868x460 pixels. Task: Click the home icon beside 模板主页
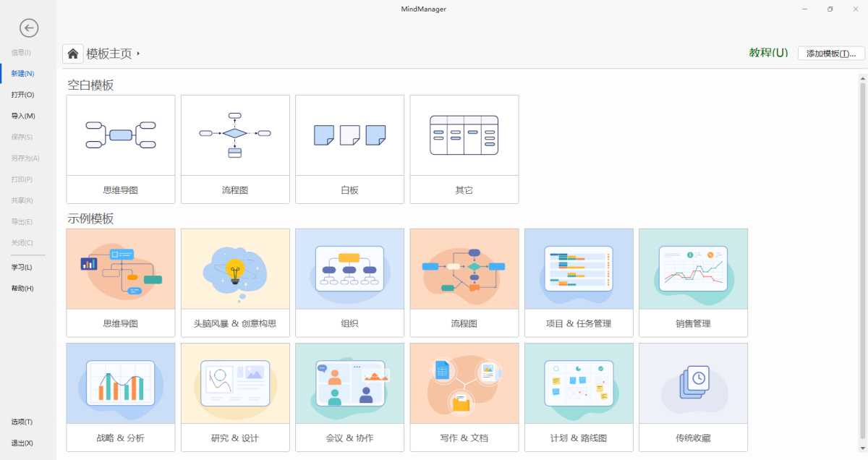coord(72,54)
